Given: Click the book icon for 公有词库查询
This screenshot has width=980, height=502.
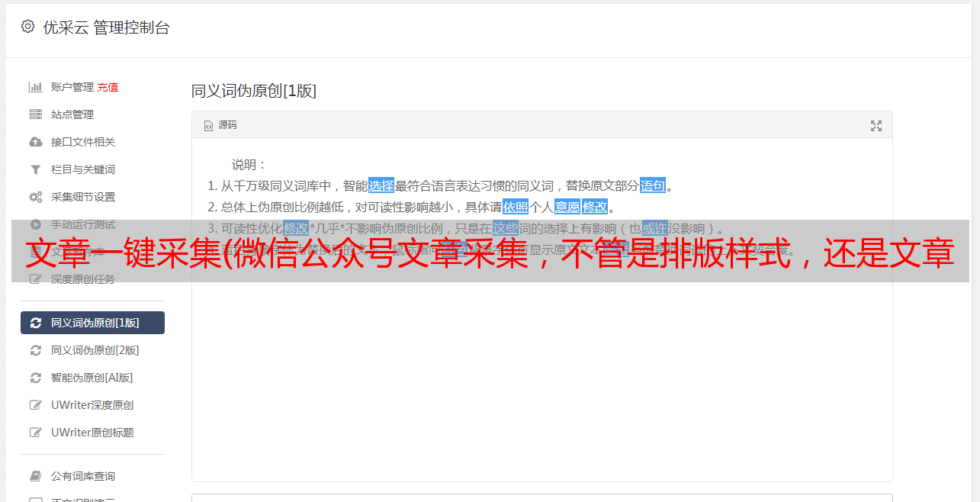Looking at the screenshot, I should tap(35, 476).
